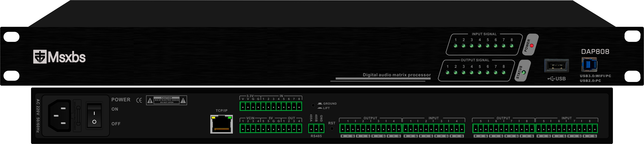Click the TCP/IP Ethernet RJ45 port

tap(222, 124)
